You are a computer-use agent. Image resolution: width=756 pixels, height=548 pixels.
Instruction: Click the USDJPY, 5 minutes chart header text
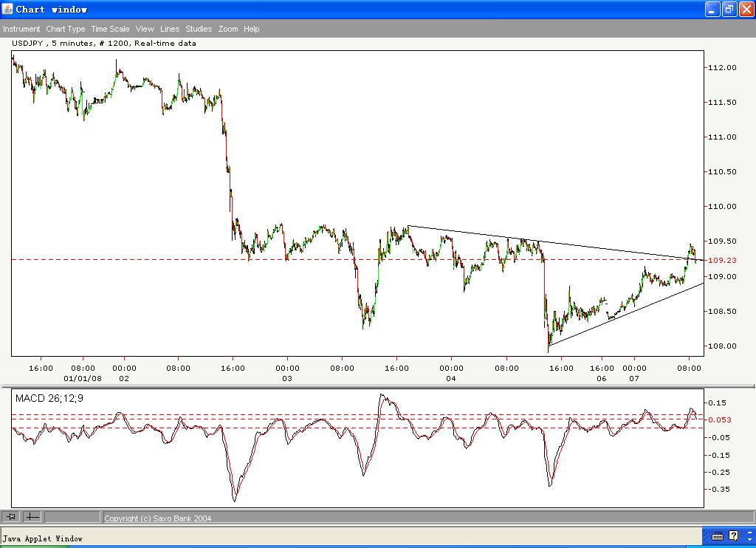[x=103, y=43]
